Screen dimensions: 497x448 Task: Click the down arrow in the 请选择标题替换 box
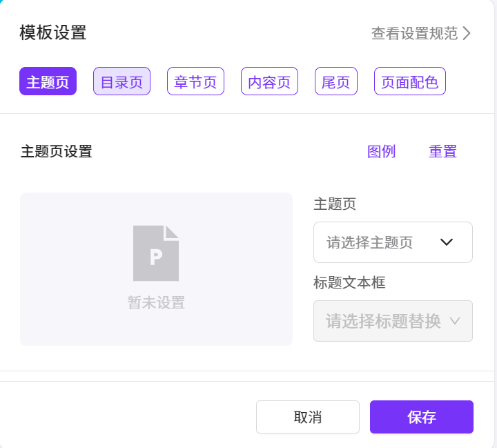pos(454,321)
